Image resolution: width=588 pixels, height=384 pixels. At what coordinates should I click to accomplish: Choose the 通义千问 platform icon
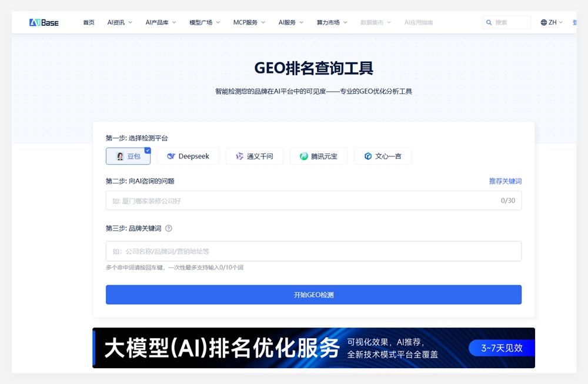tap(239, 156)
